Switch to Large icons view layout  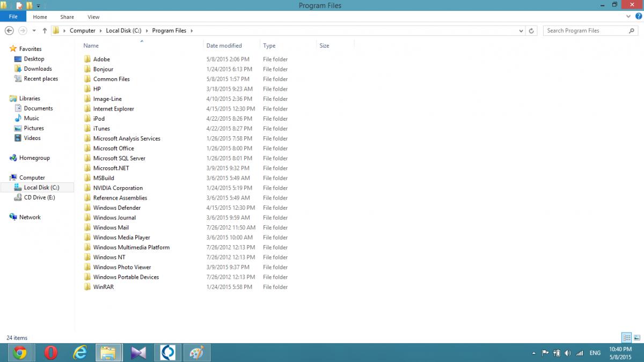(637, 337)
